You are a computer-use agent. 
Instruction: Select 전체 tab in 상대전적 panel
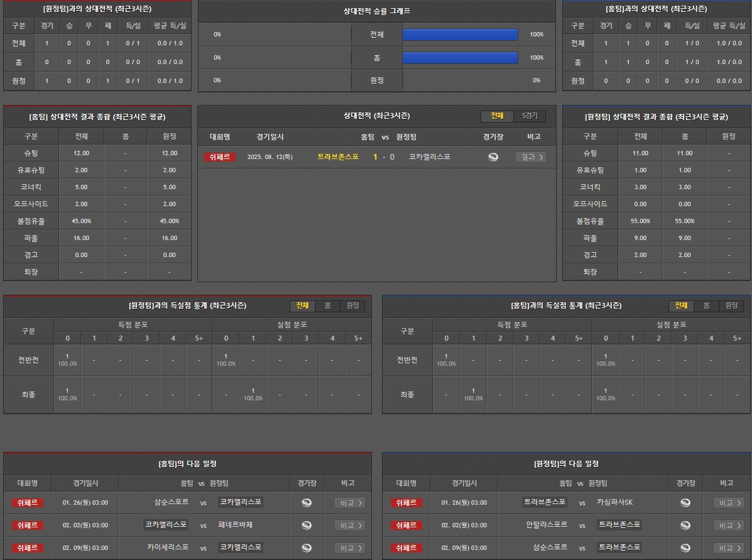point(498,116)
